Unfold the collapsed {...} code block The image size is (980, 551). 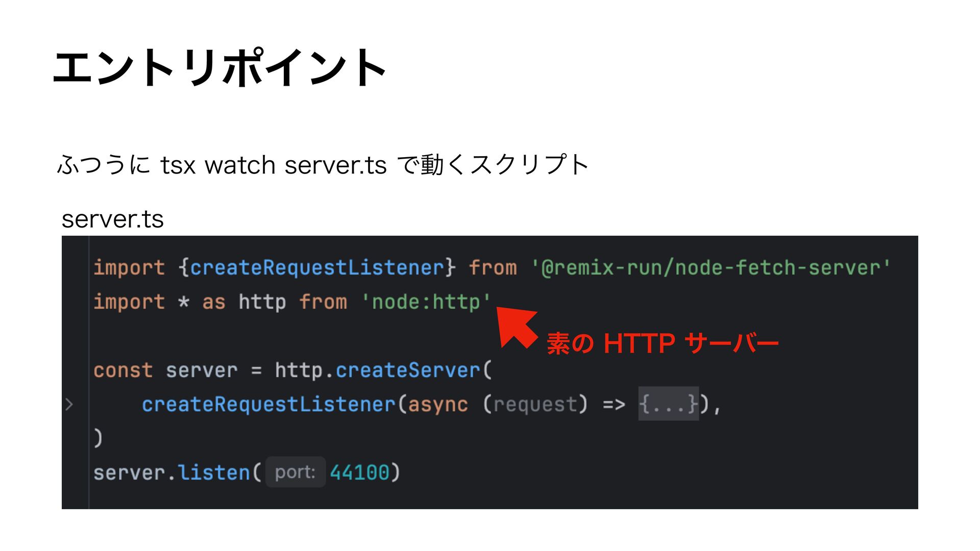pos(668,404)
